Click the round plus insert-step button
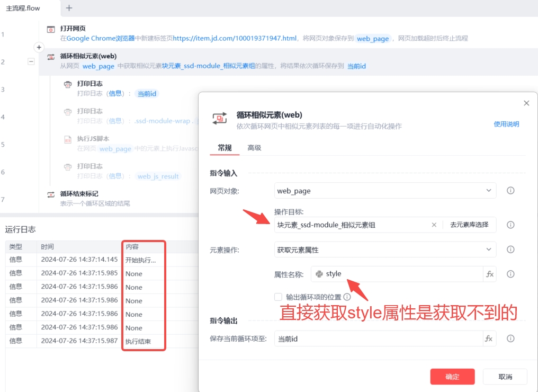Screen dimensions: 538x392 [39, 47]
